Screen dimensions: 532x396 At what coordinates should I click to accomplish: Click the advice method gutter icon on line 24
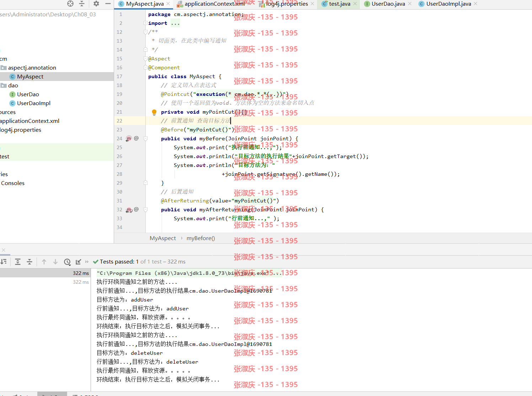click(129, 139)
